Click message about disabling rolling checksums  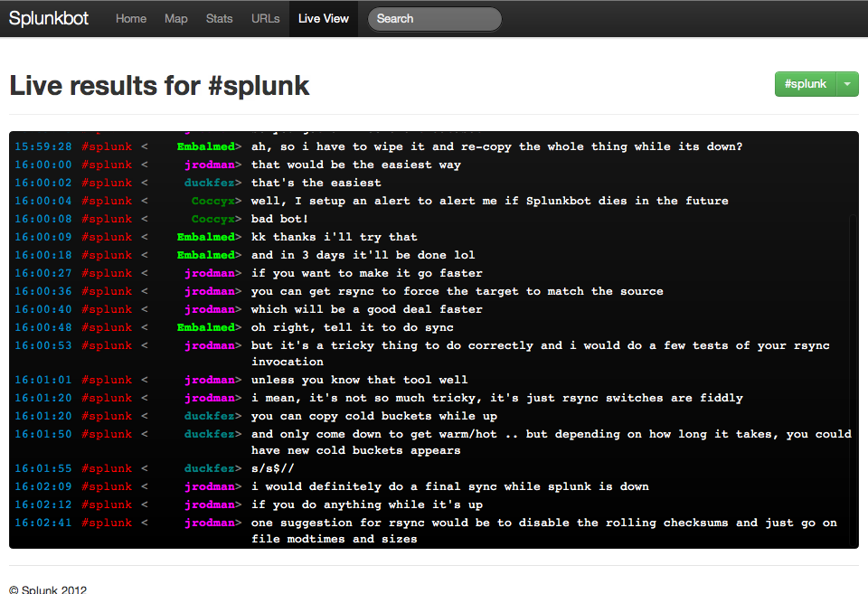[x=544, y=531]
